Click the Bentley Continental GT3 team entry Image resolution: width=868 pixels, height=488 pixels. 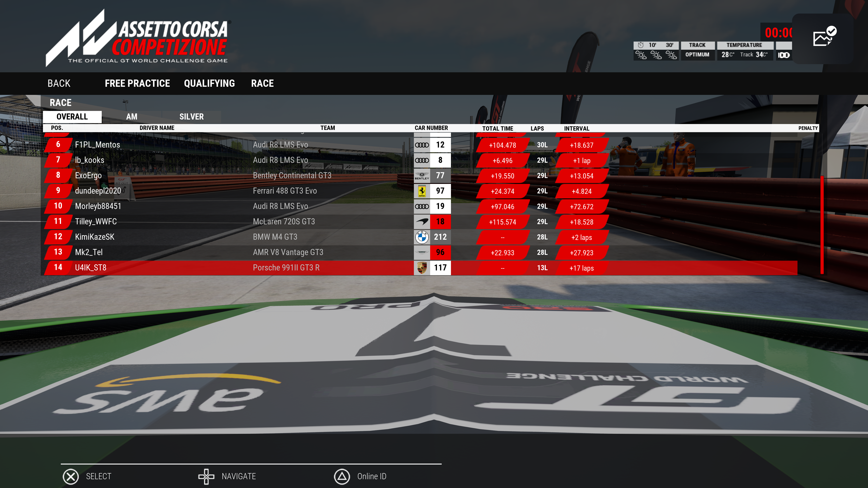click(x=292, y=176)
